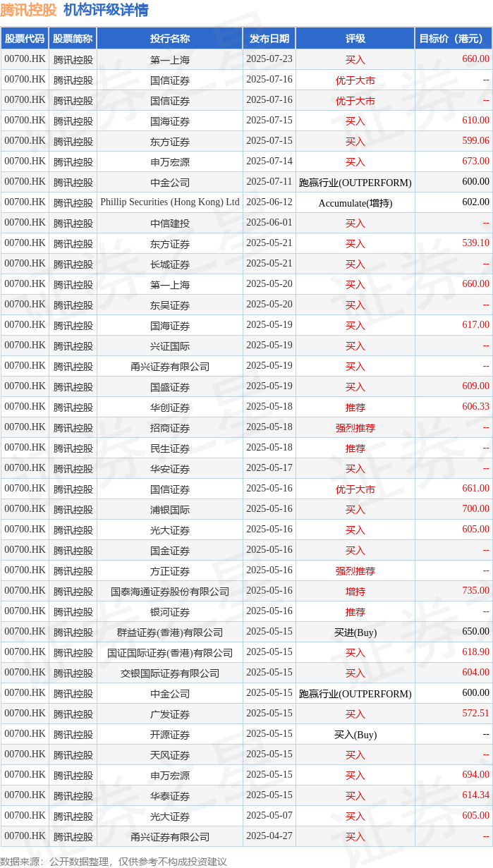Click the 股票代码 column header
The width and height of the screenshot is (493, 868).
tap(24, 39)
